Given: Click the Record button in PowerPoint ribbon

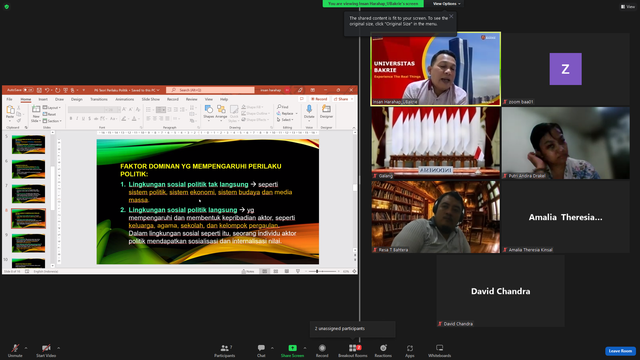Looking at the screenshot, I should [x=319, y=99].
